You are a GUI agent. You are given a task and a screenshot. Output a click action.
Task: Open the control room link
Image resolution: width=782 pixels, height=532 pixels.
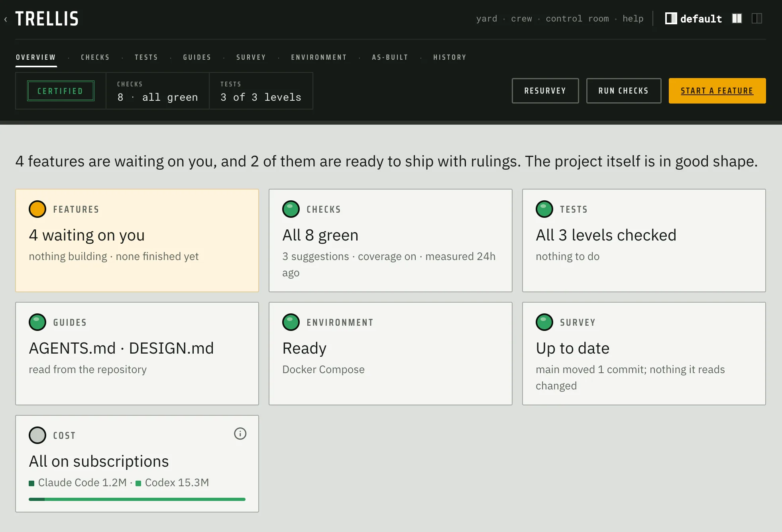(578, 19)
